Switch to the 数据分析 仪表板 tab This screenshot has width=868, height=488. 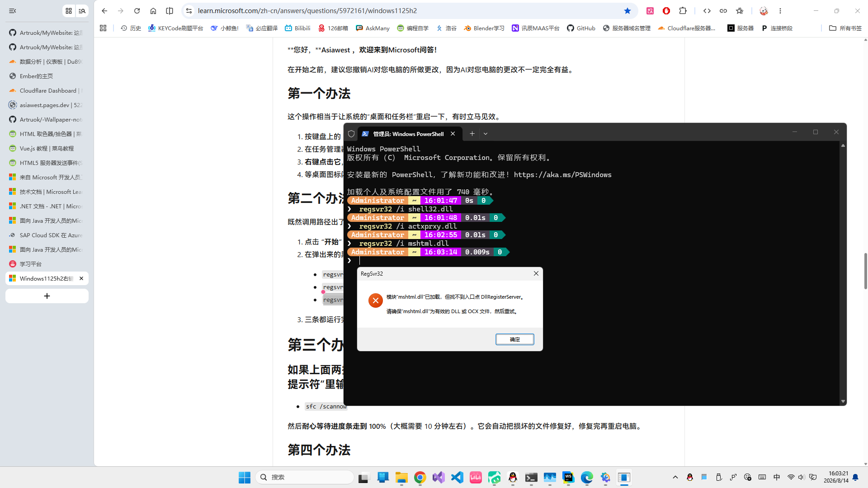pyautogui.click(x=47, y=61)
